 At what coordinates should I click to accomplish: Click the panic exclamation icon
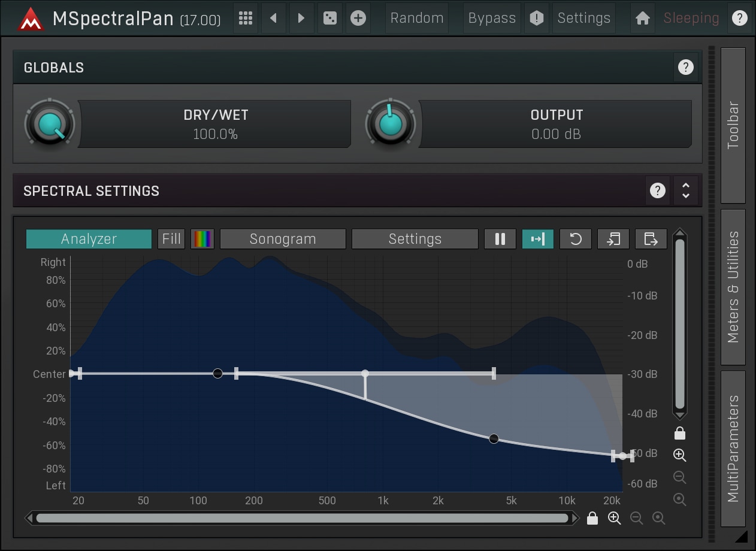pos(537,18)
